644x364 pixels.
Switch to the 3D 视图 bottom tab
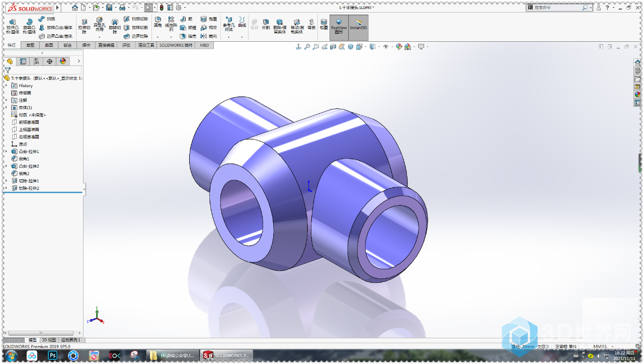49,340
